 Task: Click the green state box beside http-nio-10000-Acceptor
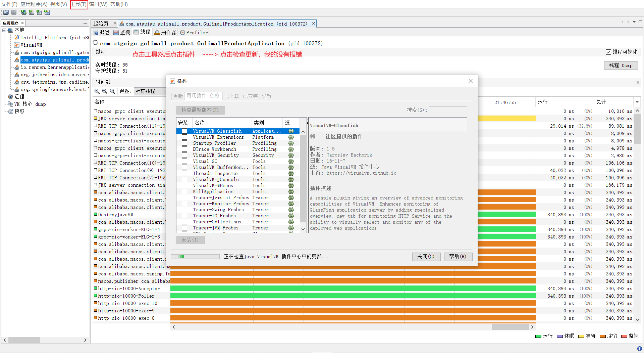coord(96,288)
